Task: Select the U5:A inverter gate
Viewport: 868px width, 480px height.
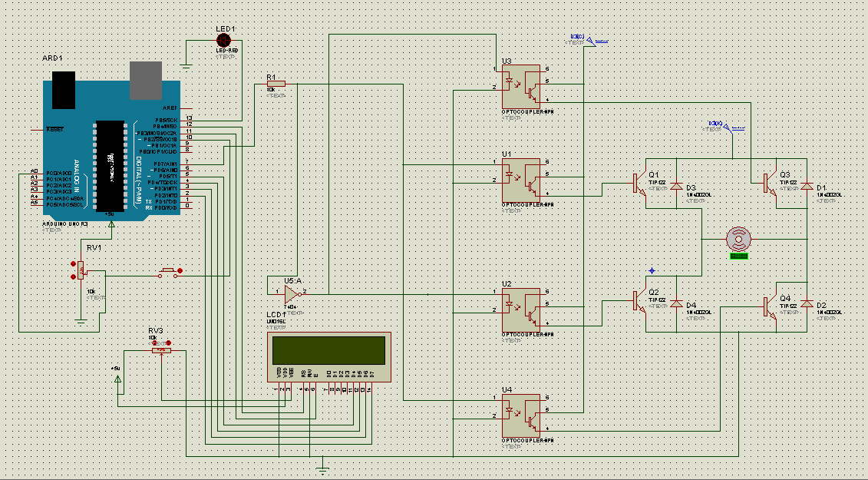Action: pos(292,293)
